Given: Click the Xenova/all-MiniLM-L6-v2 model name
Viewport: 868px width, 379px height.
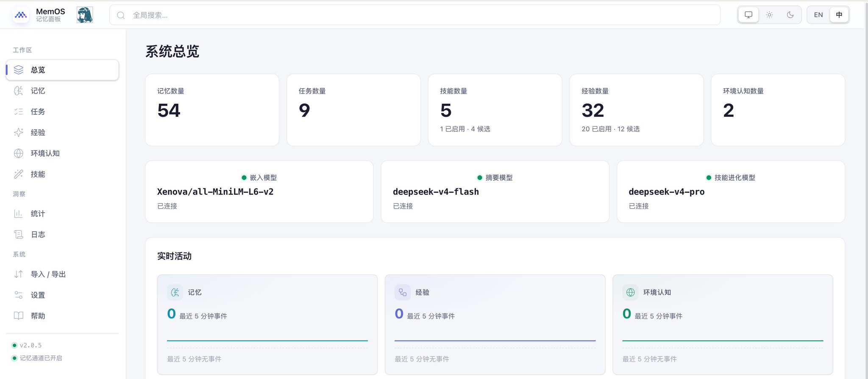Looking at the screenshot, I should [215, 191].
